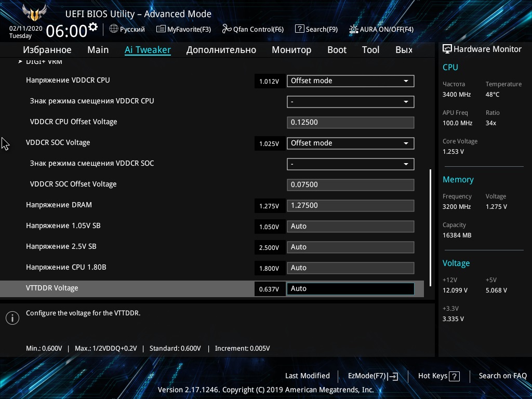Click the Search question mark icon
This screenshot has width=532, height=399.
300,29
